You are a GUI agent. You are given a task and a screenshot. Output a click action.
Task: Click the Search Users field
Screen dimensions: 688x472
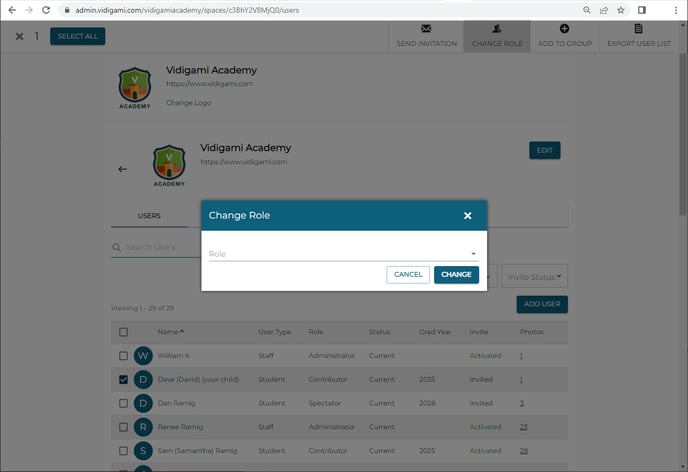162,247
